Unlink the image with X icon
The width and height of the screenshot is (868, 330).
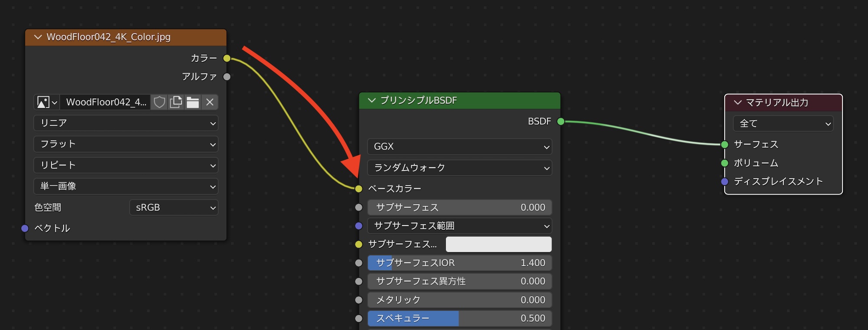210,102
